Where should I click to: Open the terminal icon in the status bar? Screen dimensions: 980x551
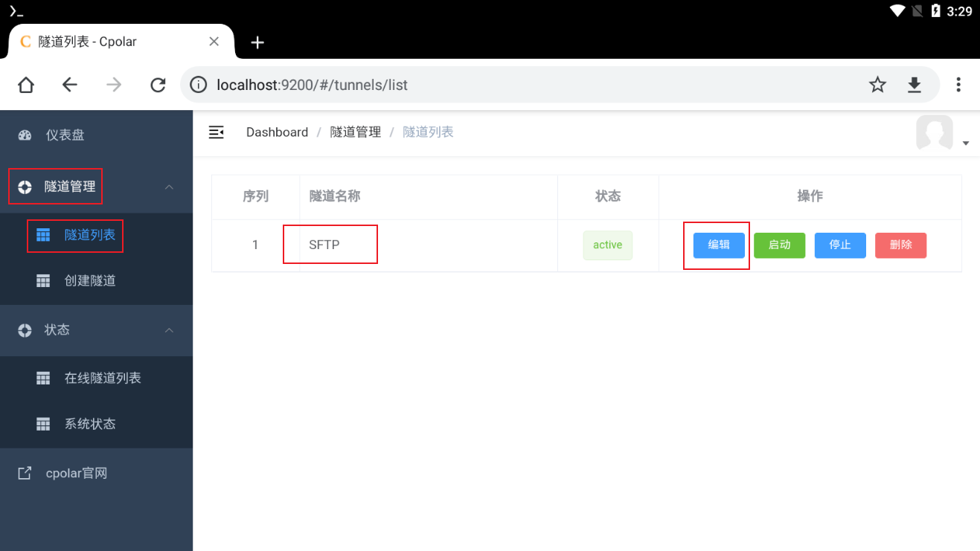pyautogui.click(x=16, y=11)
